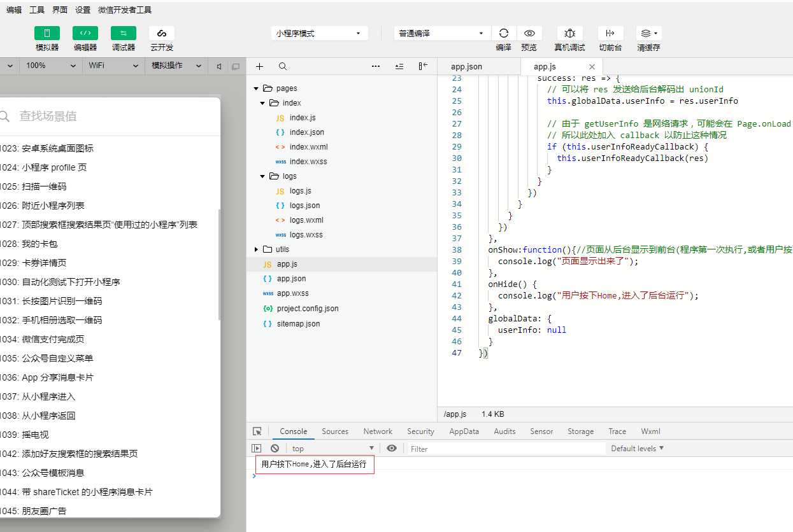Open the Default levels dropdown
This screenshot has height=532, width=793.
(x=637, y=449)
